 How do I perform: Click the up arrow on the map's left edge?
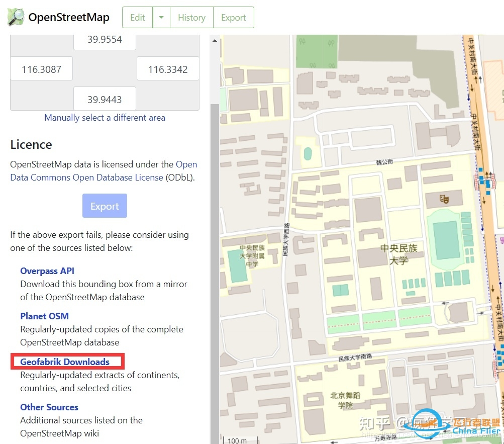click(x=215, y=41)
